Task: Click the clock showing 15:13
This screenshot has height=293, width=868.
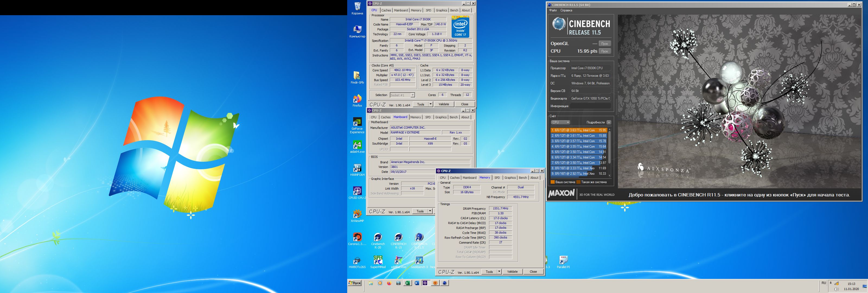Action: click(851, 284)
